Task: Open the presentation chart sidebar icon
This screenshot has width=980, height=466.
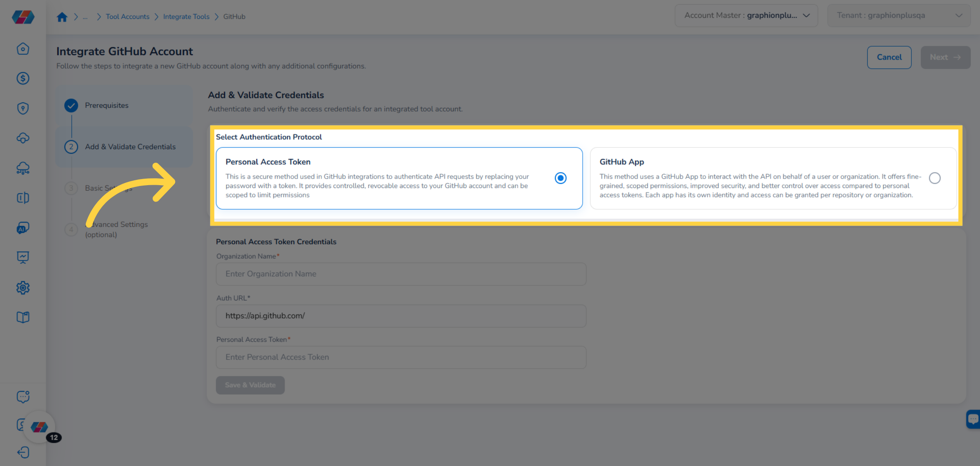Action: click(23, 258)
